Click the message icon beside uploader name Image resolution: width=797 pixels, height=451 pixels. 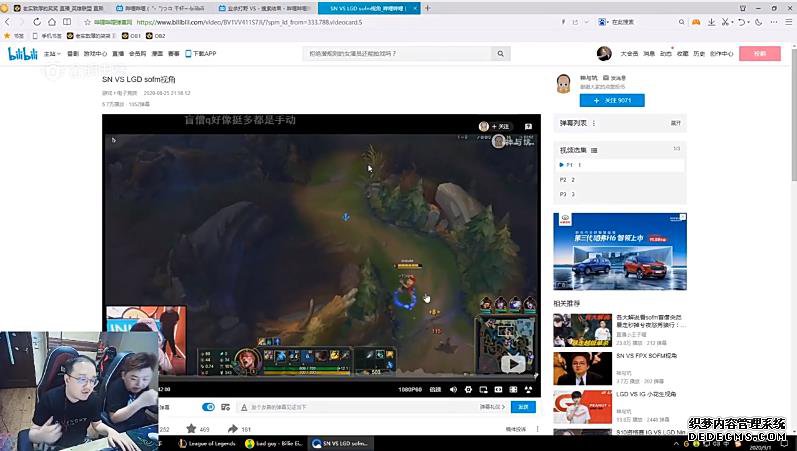(605, 78)
